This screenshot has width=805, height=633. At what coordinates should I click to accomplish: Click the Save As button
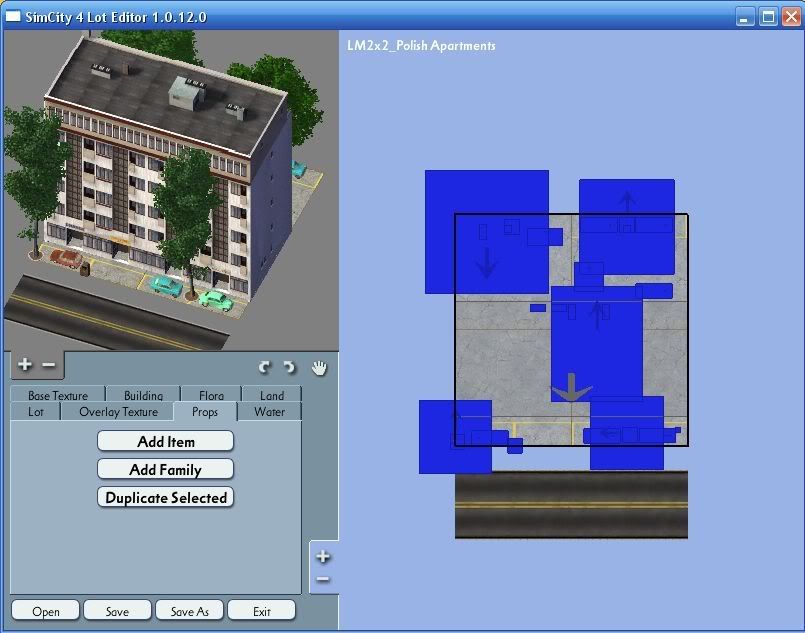189,611
